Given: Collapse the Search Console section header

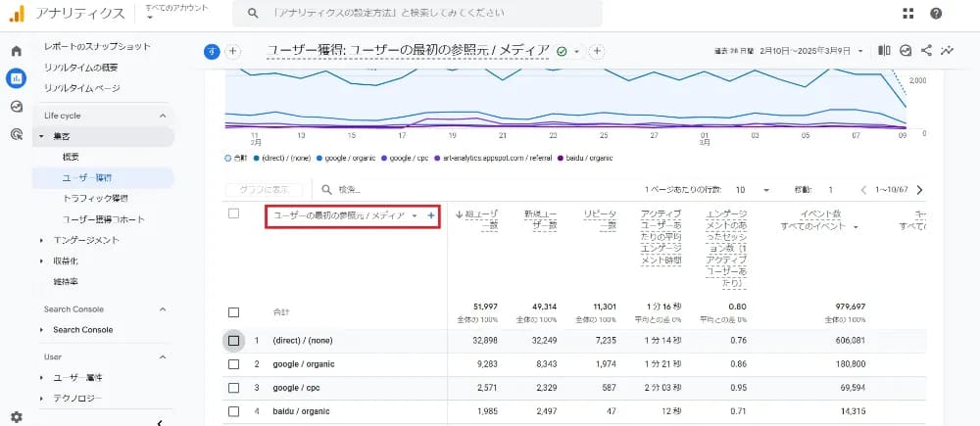Looking at the screenshot, I should [x=163, y=309].
